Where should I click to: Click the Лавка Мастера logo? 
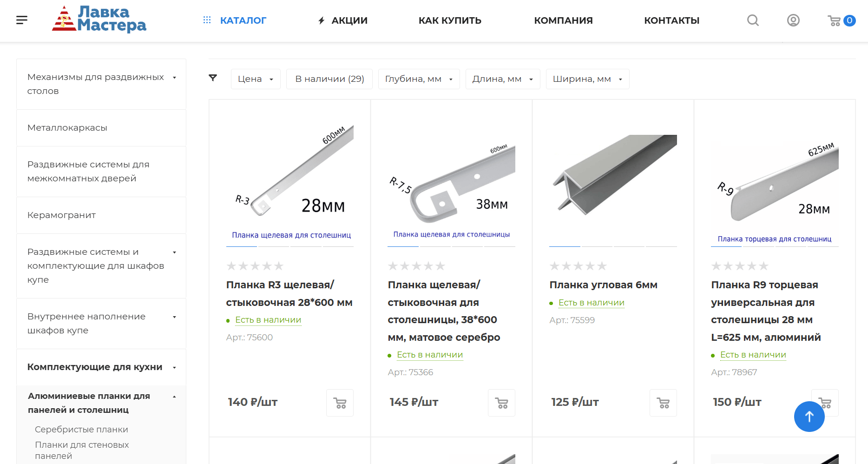[x=99, y=20]
